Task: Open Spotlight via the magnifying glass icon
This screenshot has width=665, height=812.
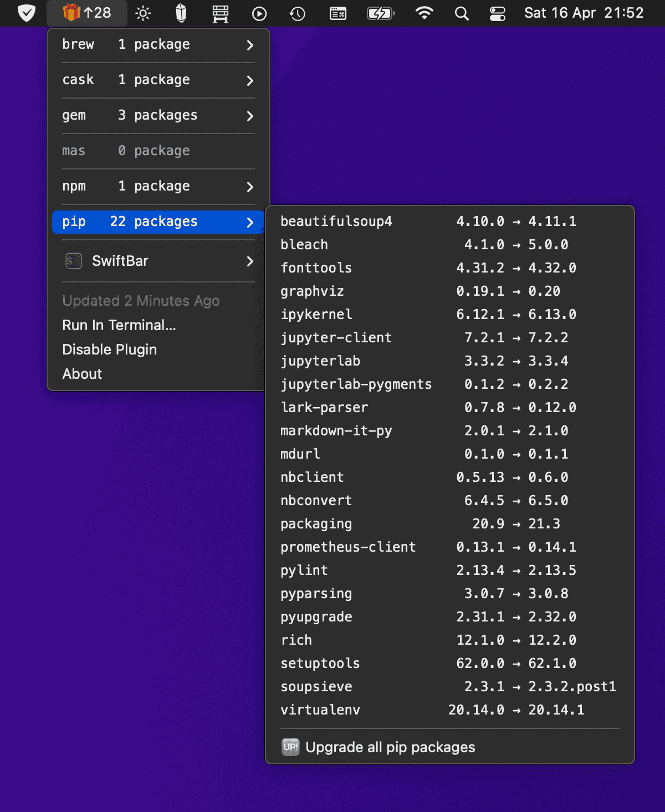Action: pyautogui.click(x=461, y=13)
